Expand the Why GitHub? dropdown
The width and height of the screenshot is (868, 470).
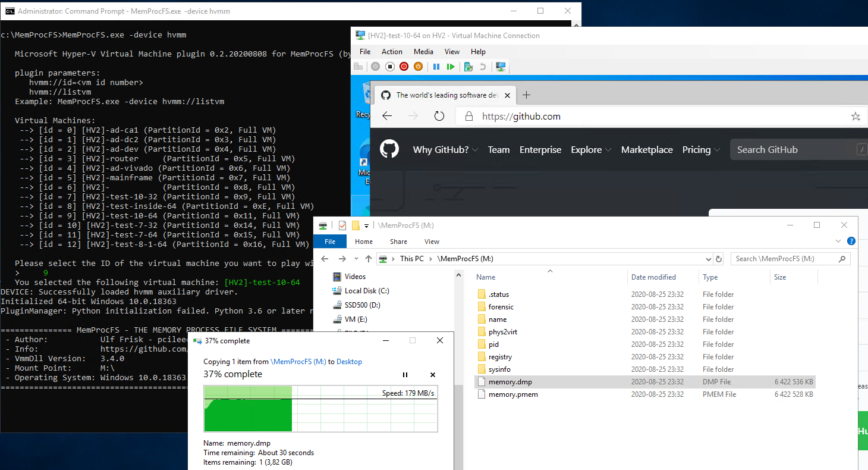pyautogui.click(x=446, y=150)
